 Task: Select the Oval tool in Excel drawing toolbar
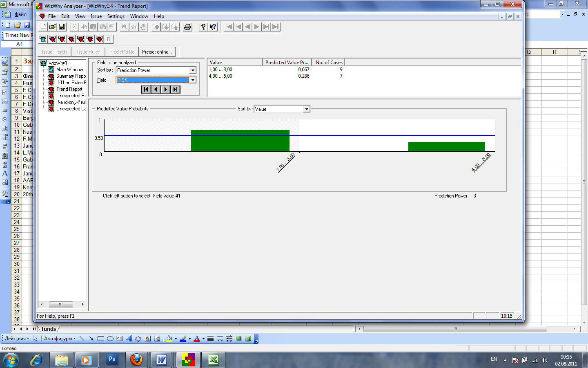(110, 339)
